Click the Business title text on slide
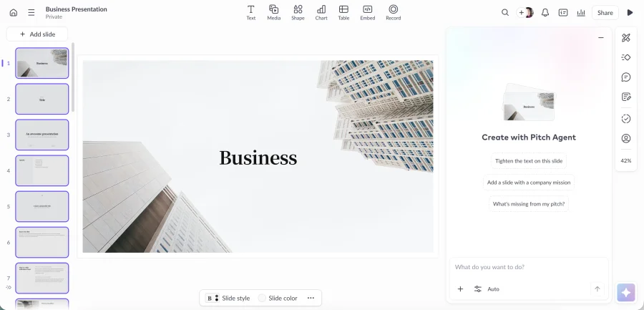Screen dimensions: 644x310 [x=258, y=158]
